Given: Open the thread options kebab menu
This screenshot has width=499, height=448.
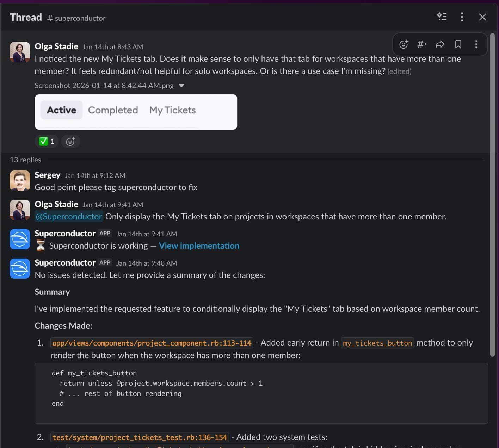Looking at the screenshot, I should pos(462,17).
